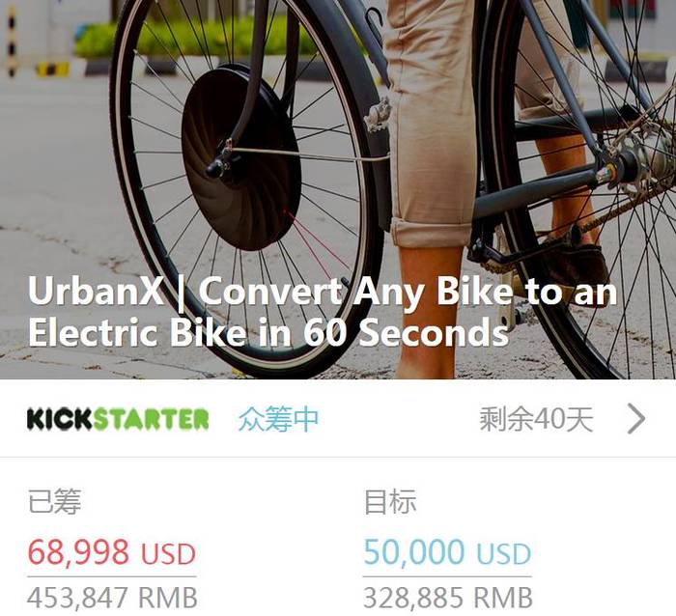The height and width of the screenshot is (616, 676).
Task: Select the 已筹 raised label
Action: [54, 501]
